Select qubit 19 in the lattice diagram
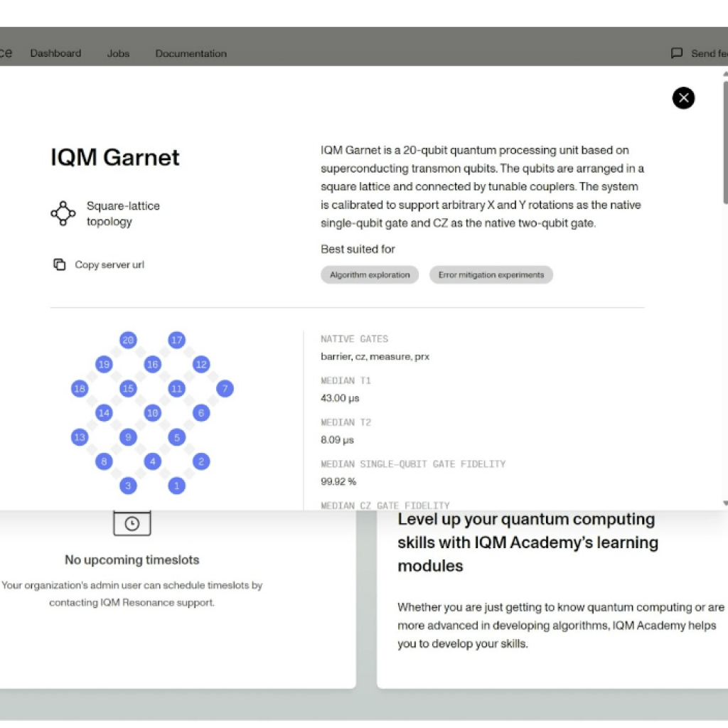728x728 pixels. [x=104, y=364]
